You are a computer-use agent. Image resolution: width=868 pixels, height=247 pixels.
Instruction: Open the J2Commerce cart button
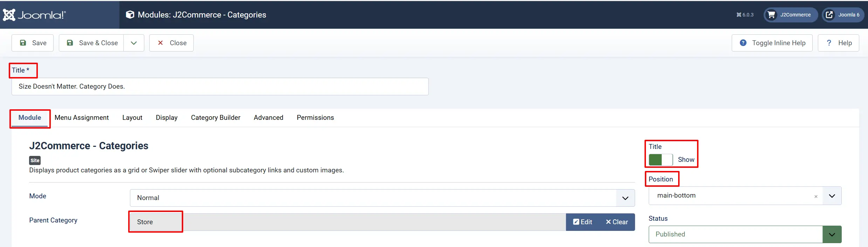(x=791, y=15)
